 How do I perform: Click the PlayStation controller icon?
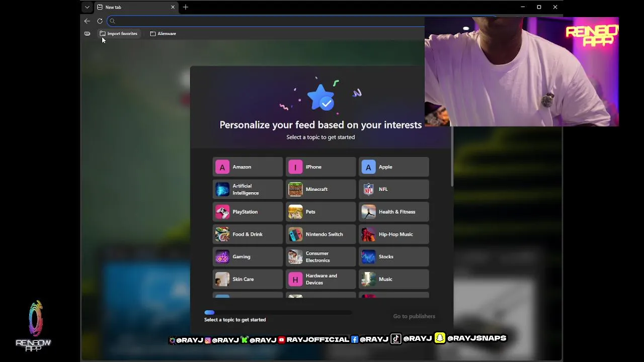point(222,212)
